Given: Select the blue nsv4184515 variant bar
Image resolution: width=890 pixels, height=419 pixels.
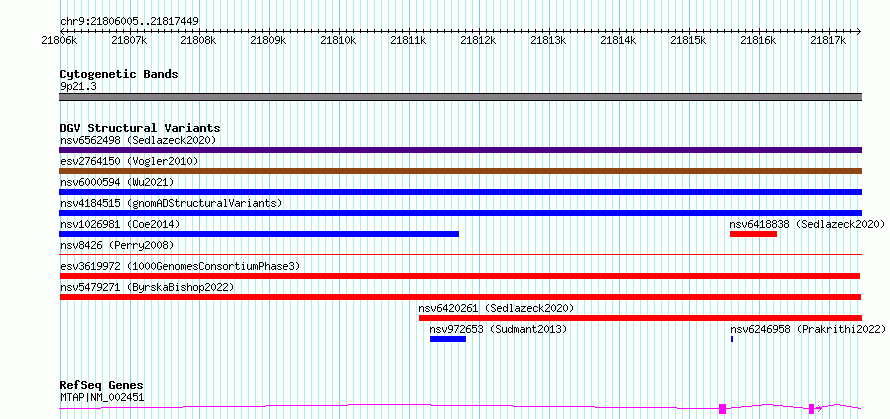Looking at the screenshot, I should click(x=460, y=213).
